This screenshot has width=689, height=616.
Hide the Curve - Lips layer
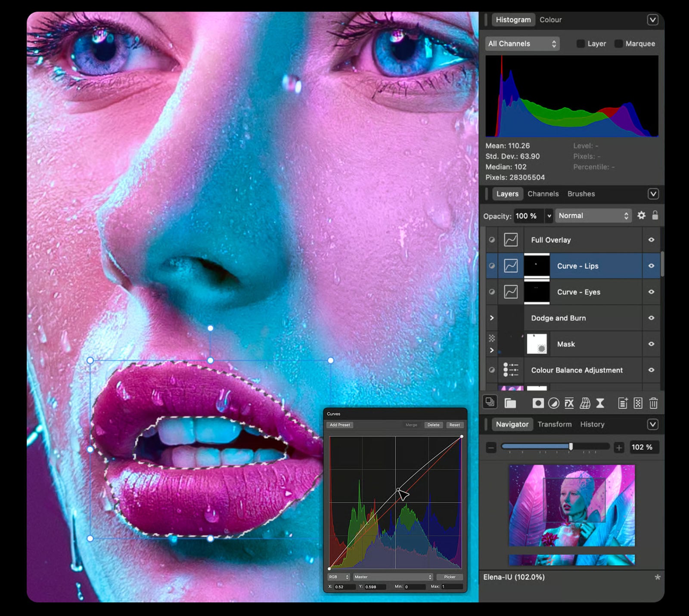click(x=651, y=266)
